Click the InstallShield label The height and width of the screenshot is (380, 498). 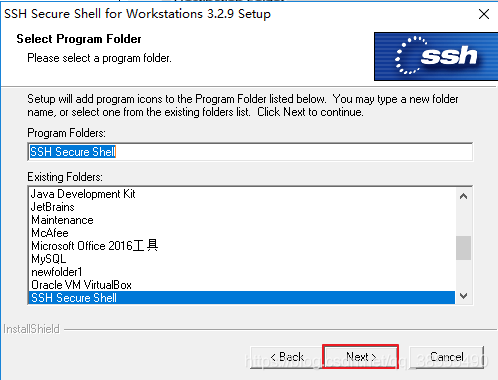31,329
